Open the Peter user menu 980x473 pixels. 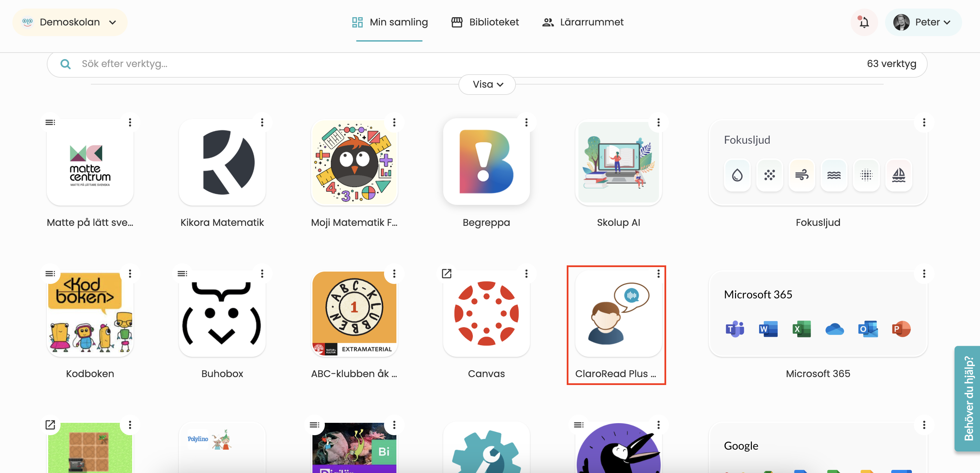click(x=923, y=22)
